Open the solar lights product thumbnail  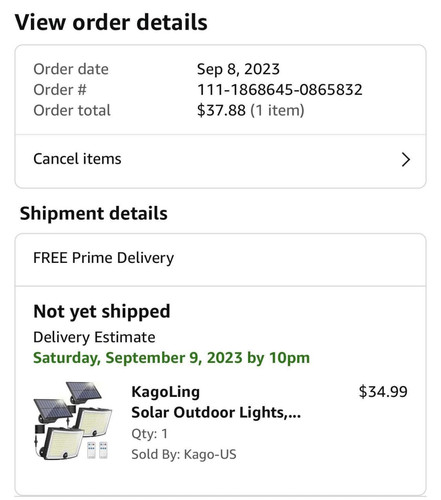[73, 421]
